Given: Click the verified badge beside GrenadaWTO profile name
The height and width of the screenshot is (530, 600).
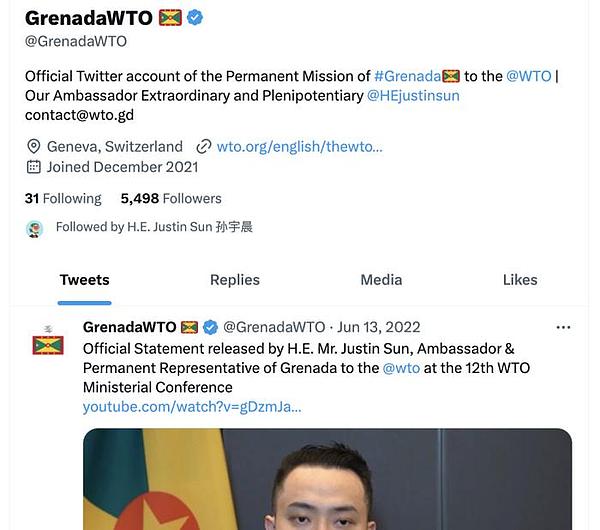Looking at the screenshot, I should (x=195, y=18).
